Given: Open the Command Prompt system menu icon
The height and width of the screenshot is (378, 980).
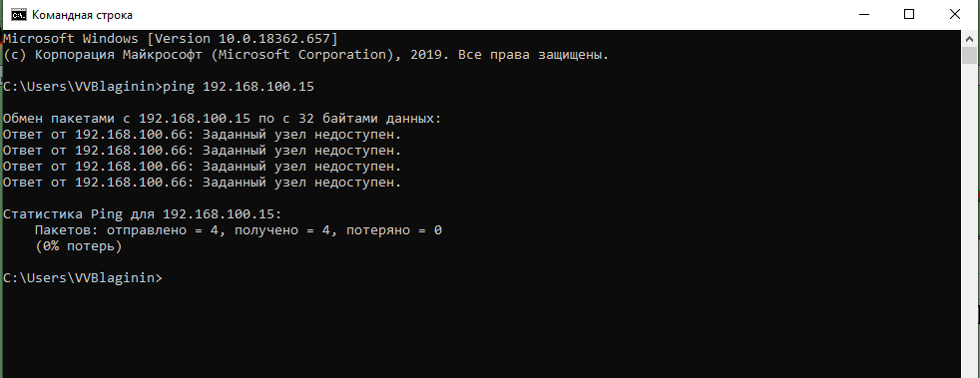Looking at the screenshot, I should (18, 14).
